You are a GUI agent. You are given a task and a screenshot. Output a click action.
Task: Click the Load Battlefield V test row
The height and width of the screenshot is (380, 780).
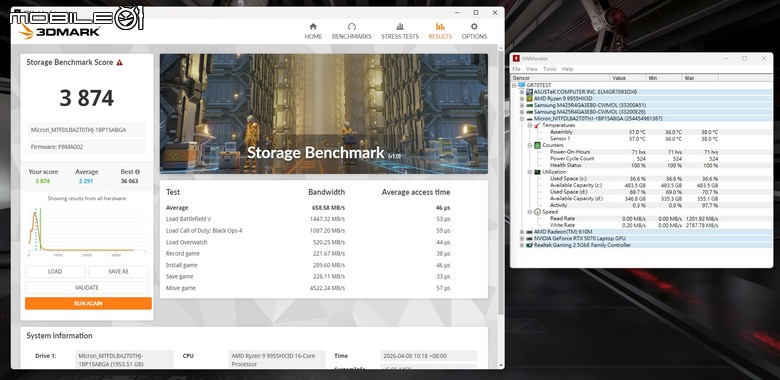point(308,219)
